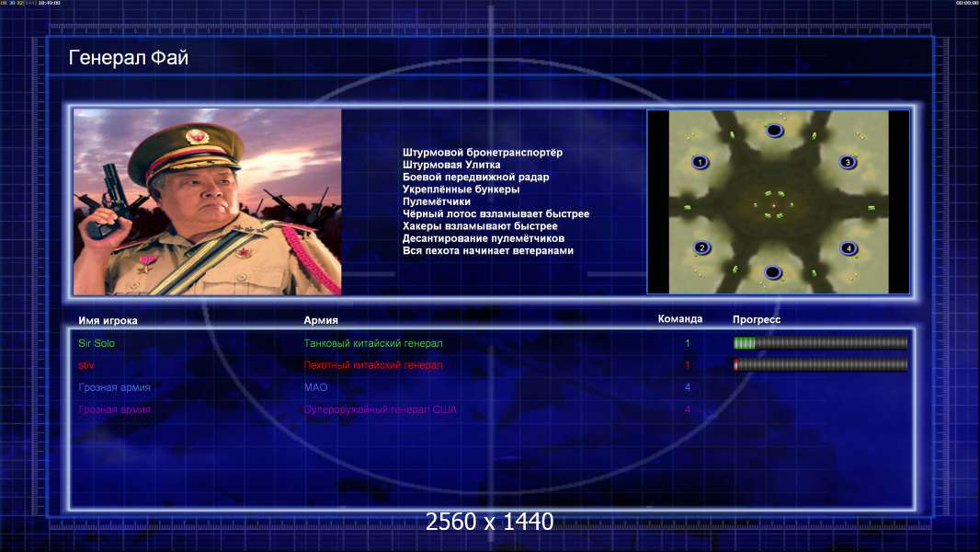This screenshot has height=552, width=980.
Task: Click start position marker 1 on minimap
Action: point(700,162)
